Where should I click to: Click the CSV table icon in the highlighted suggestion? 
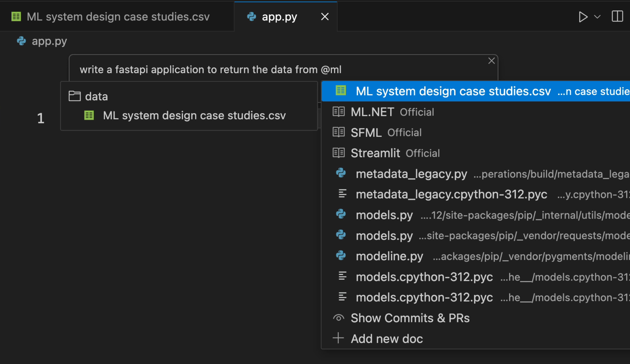[341, 90]
